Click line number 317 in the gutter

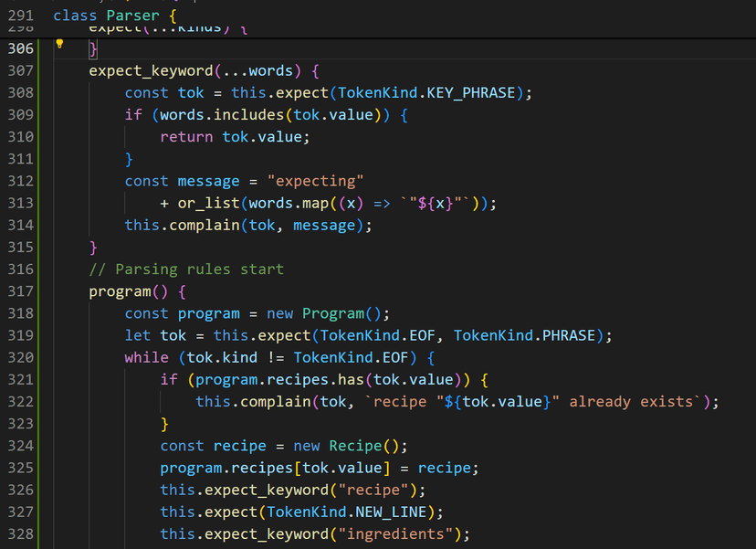click(20, 291)
